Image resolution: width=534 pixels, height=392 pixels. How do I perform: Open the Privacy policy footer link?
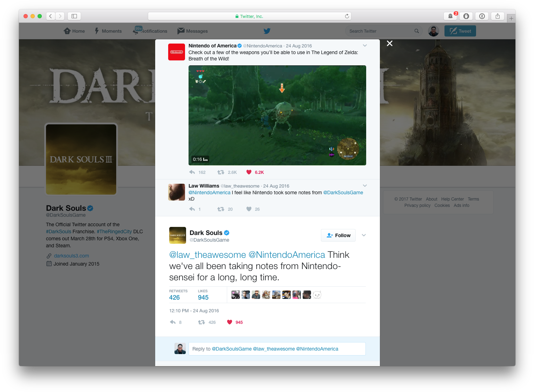point(417,205)
